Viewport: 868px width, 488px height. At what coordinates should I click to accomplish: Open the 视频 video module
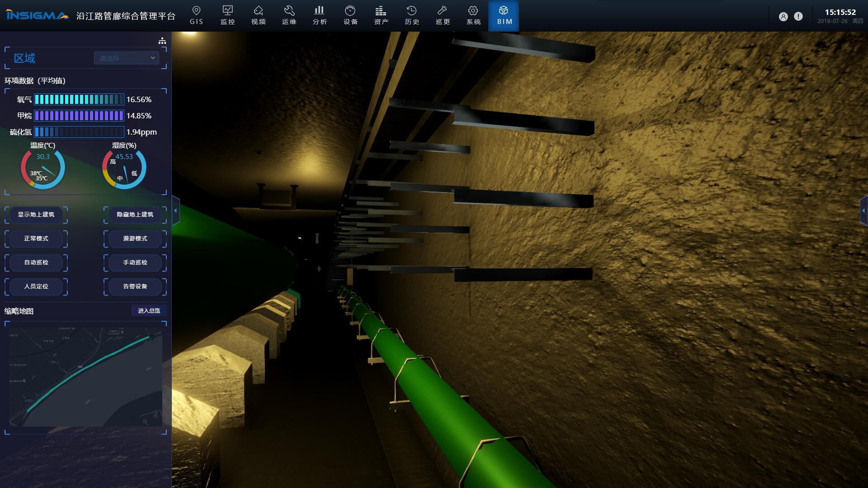pyautogui.click(x=258, y=15)
